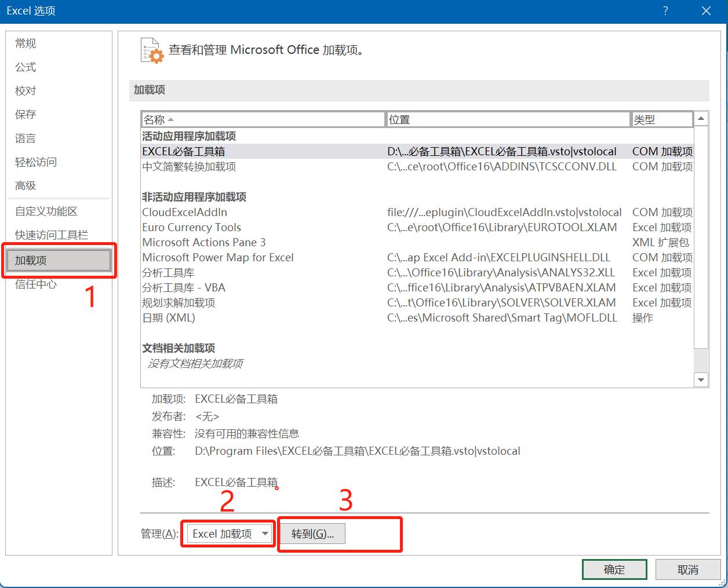Click the 确定 button to confirm
The height and width of the screenshot is (588, 728).
(614, 569)
